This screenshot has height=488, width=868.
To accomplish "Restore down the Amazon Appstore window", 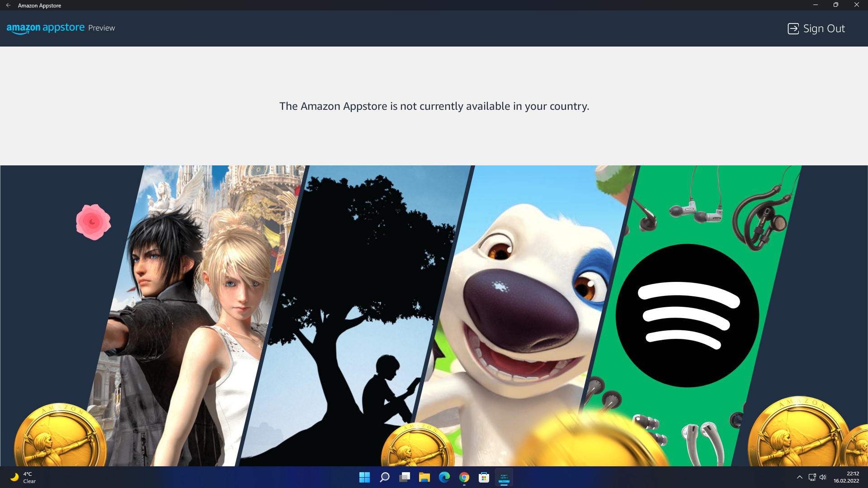I will [x=835, y=5].
